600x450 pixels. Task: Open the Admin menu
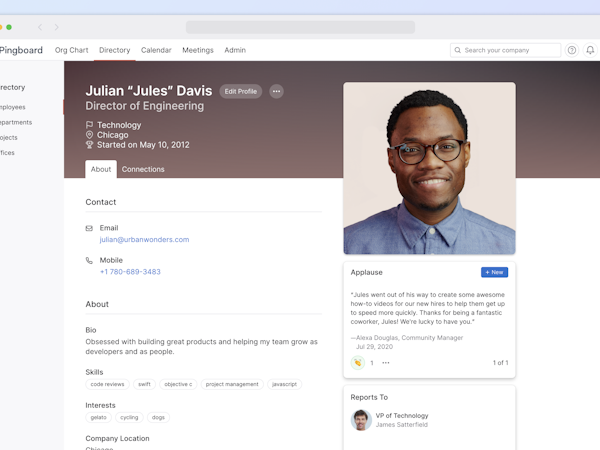pyautogui.click(x=235, y=50)
